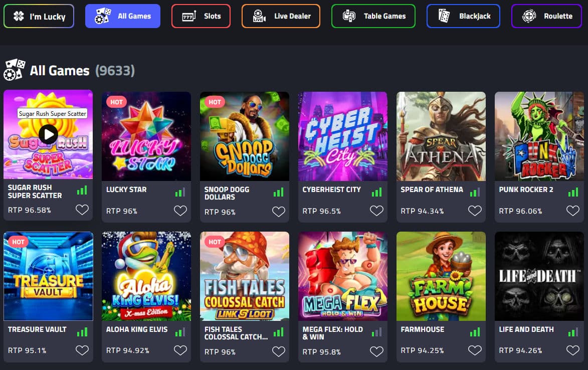
Task: Click the heart icon on Aloha King Elvis
Action: 180,350
